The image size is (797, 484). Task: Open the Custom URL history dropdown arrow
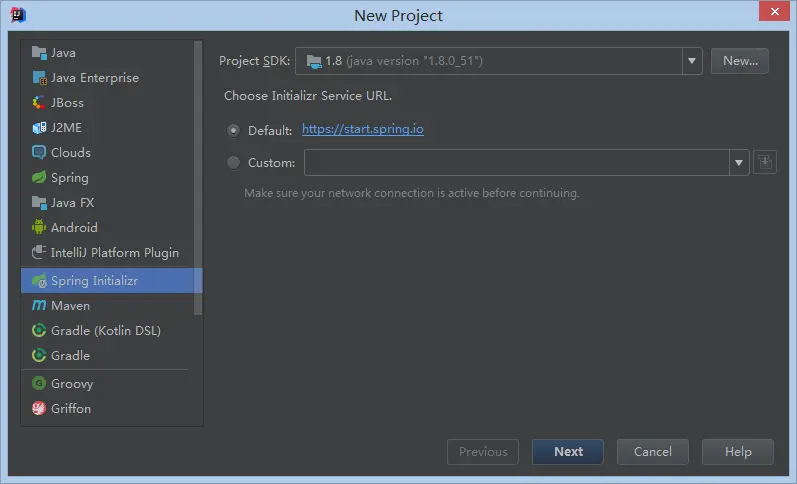(739, 163)
